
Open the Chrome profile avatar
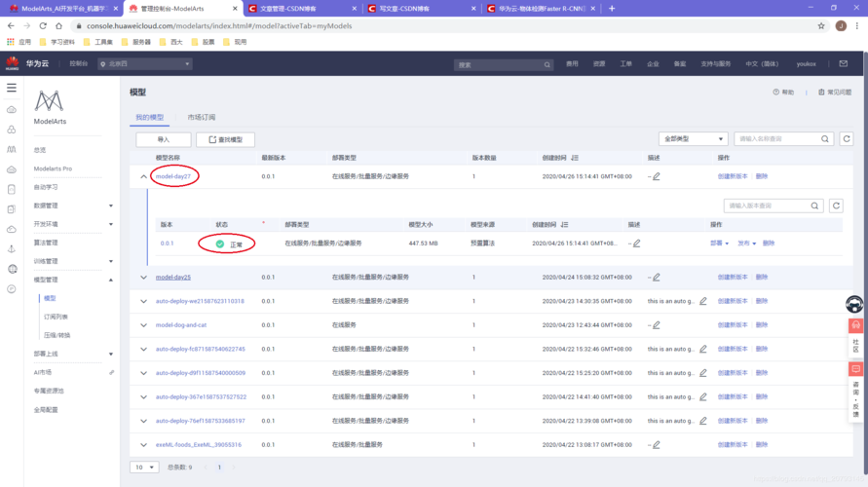click(841, 26)
